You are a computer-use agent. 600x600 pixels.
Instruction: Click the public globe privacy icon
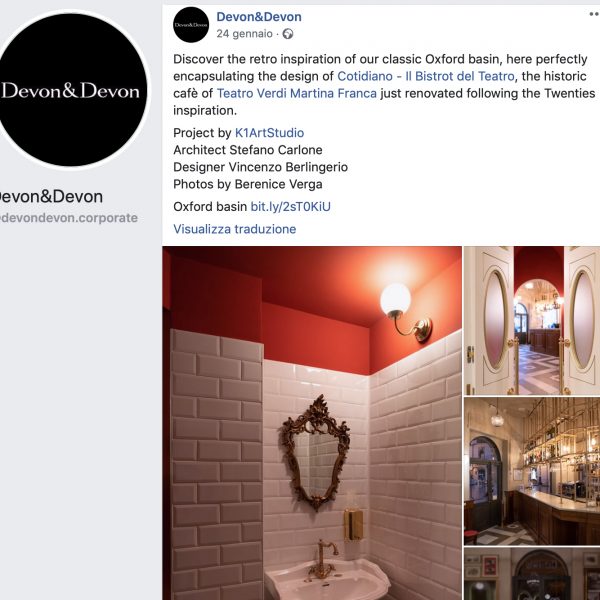pyautogui.click(x=288, y=34)
